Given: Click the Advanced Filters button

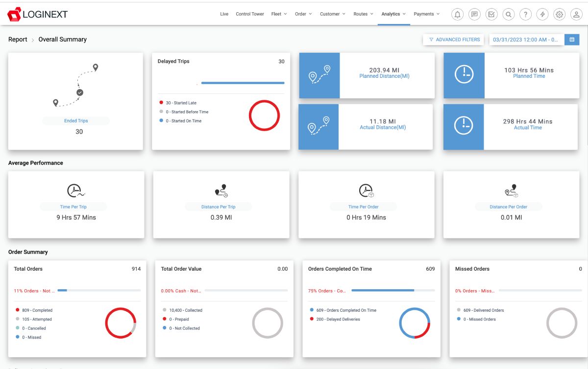Looking at the screenshot, I should point(454,40).
